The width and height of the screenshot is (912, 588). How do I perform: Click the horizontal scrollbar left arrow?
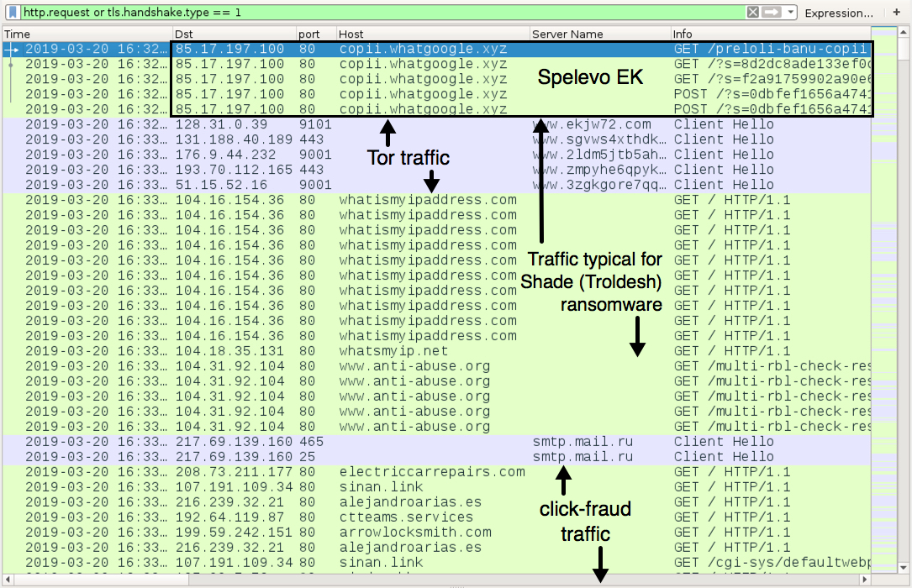point(8,580)
